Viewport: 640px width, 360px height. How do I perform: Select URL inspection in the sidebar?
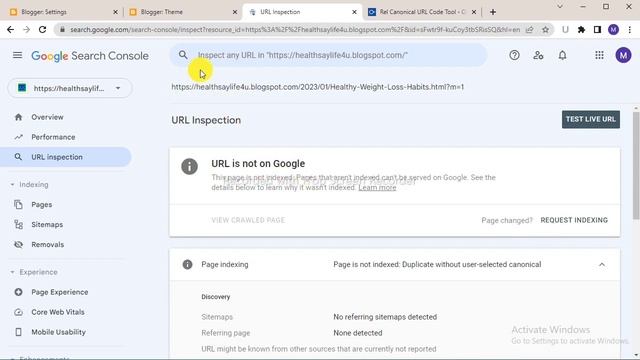[x=65, y=157]
